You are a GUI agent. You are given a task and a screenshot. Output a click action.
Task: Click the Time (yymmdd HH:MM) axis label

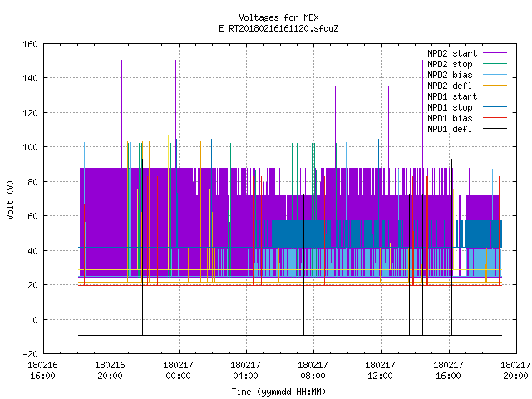click(278, 392)
